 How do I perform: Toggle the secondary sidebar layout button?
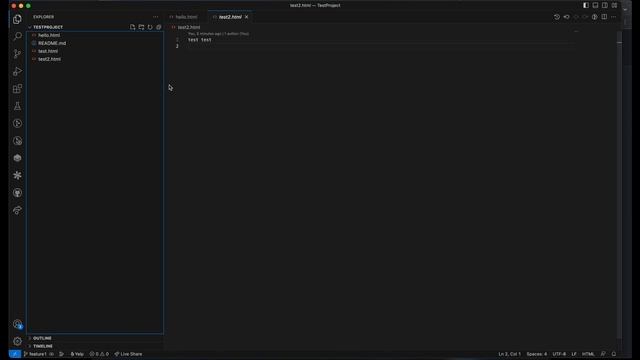605,5
